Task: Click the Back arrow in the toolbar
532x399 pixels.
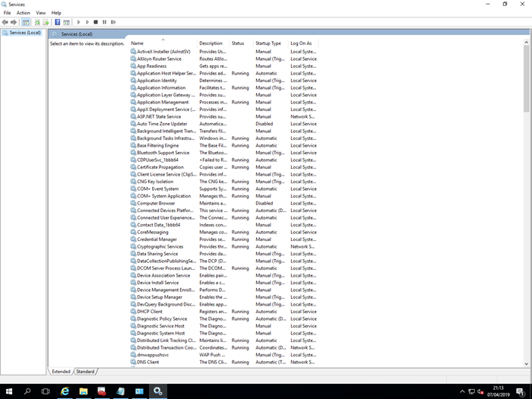Action: pos(5,22)
